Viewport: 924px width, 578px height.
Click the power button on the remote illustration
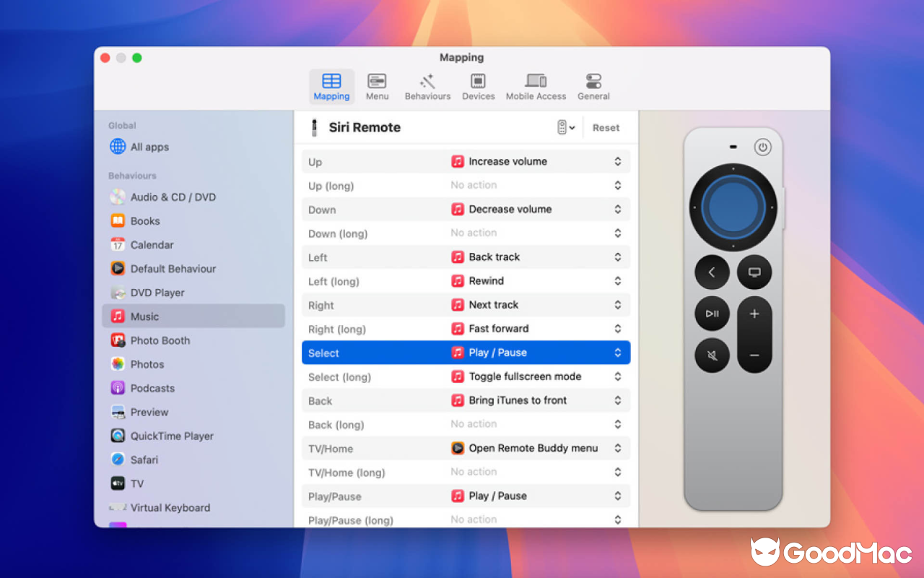pyautogui.click(x=763, y=147)
